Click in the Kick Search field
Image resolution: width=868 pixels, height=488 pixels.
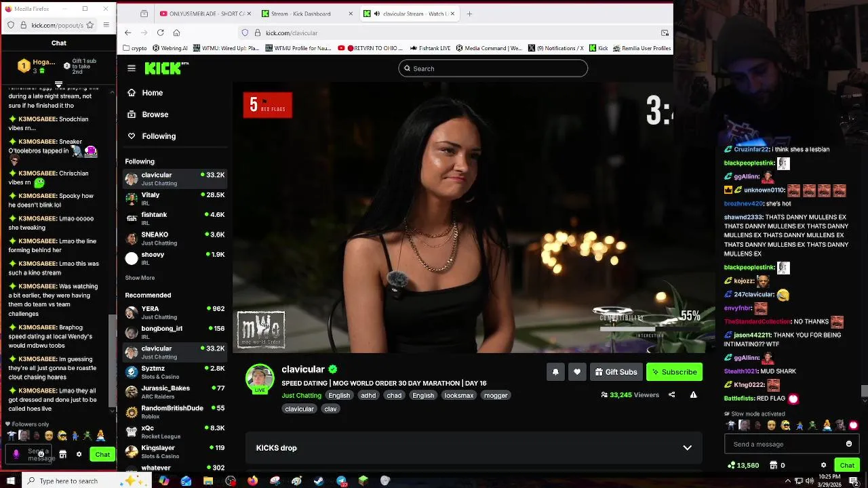pyautogui.click(x=493, y=68)
